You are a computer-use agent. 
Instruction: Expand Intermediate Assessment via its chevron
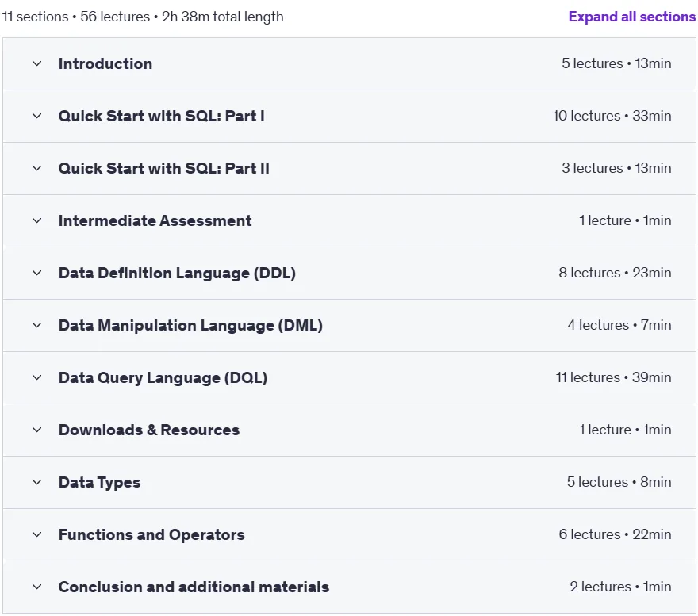[37, 220]
